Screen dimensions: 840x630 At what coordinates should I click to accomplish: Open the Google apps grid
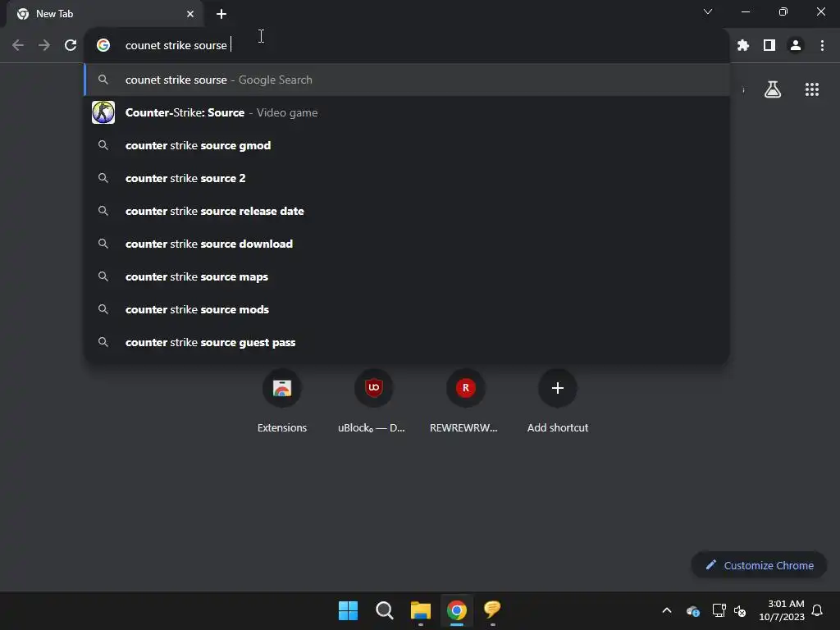coord(812,89)
